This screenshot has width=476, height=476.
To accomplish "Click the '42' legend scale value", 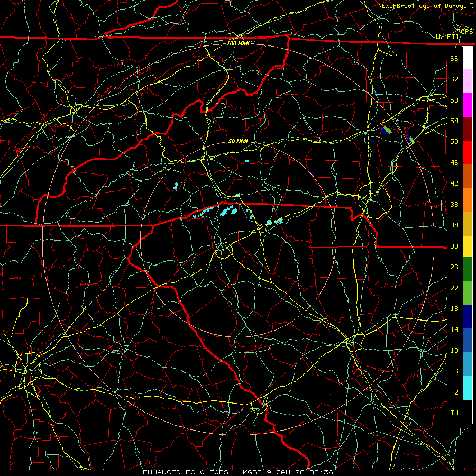I will pos(454,184).
